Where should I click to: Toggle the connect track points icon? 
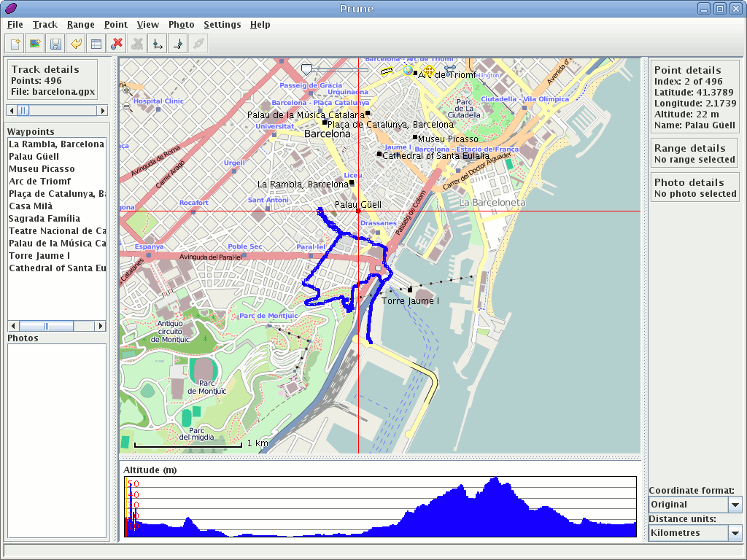[449, 71]
